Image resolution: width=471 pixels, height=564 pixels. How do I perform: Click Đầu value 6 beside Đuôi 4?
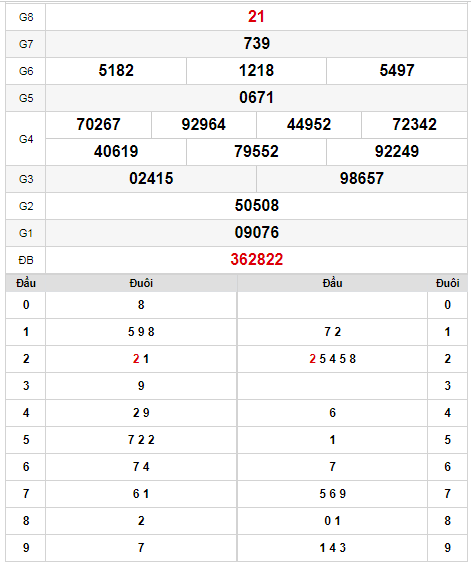[x=332, y=413]
